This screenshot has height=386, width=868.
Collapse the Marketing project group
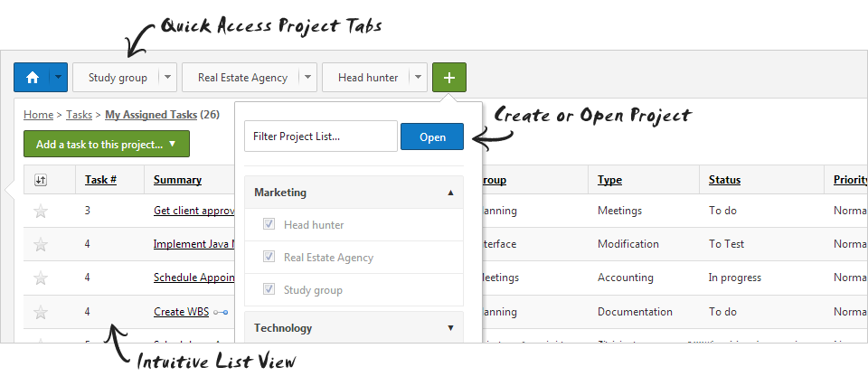point(450,193)
